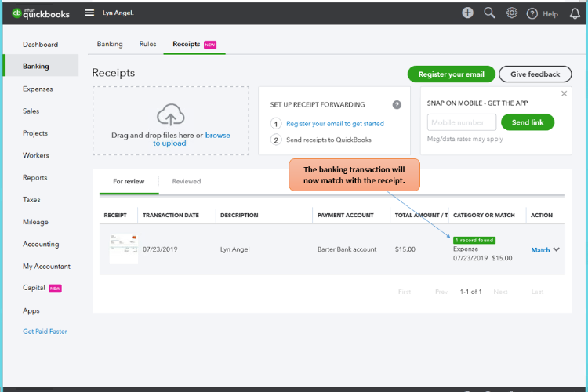Image resolution: width=588 pixels, height=392 pixels.
Task: Click the QuickBooks logo
Action: pos(41,13)
